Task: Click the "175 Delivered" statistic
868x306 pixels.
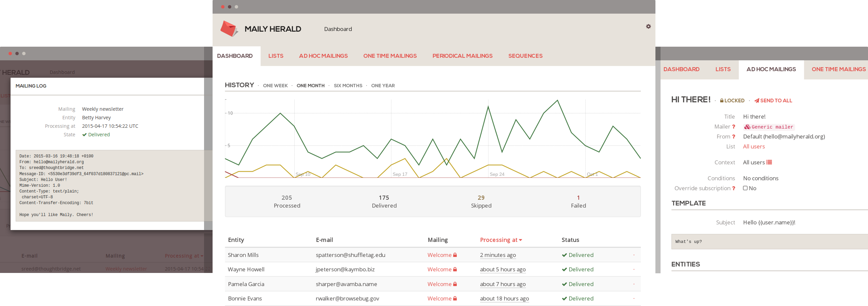Action: point(384,201)
